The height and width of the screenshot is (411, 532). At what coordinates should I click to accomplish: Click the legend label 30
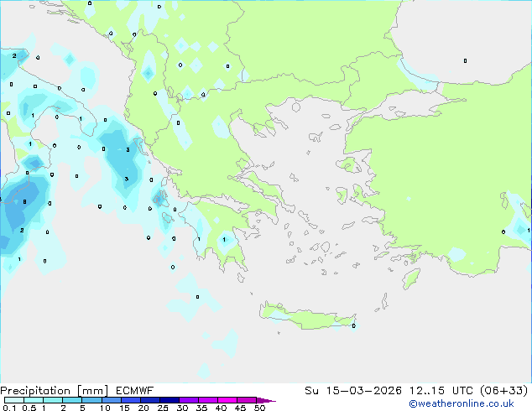click(183, 408)
